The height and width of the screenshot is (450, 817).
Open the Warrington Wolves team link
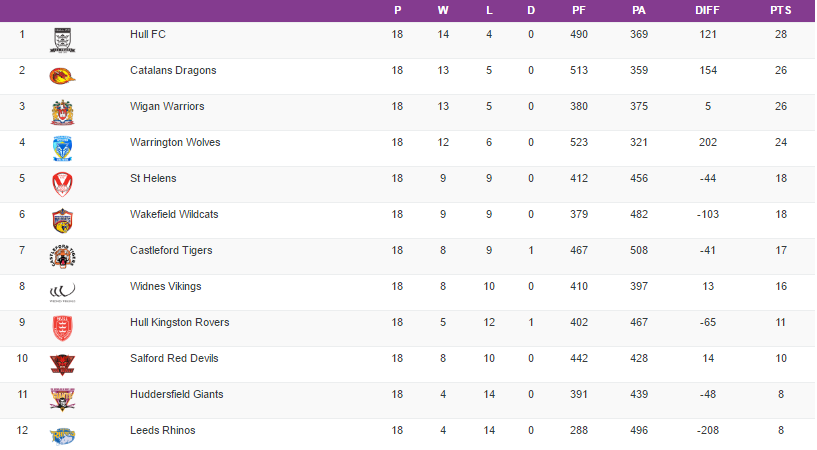[175, 143]
